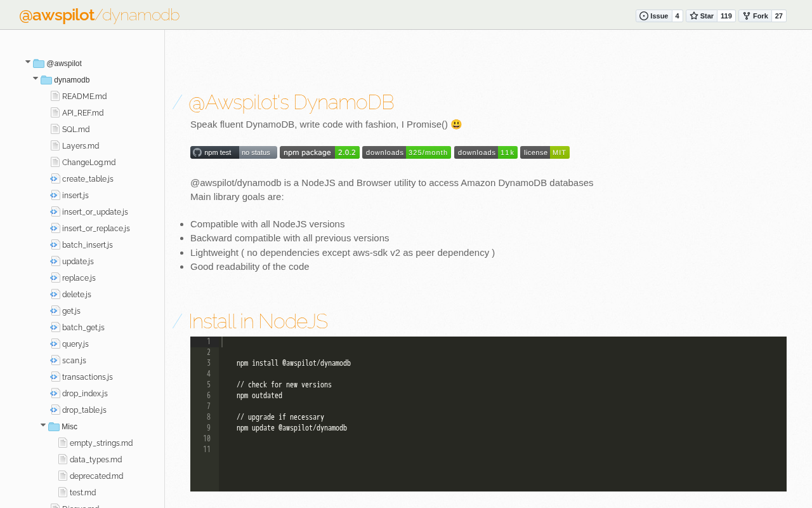Collapse the dynamodb tree folder arrow

click(36, 79)
